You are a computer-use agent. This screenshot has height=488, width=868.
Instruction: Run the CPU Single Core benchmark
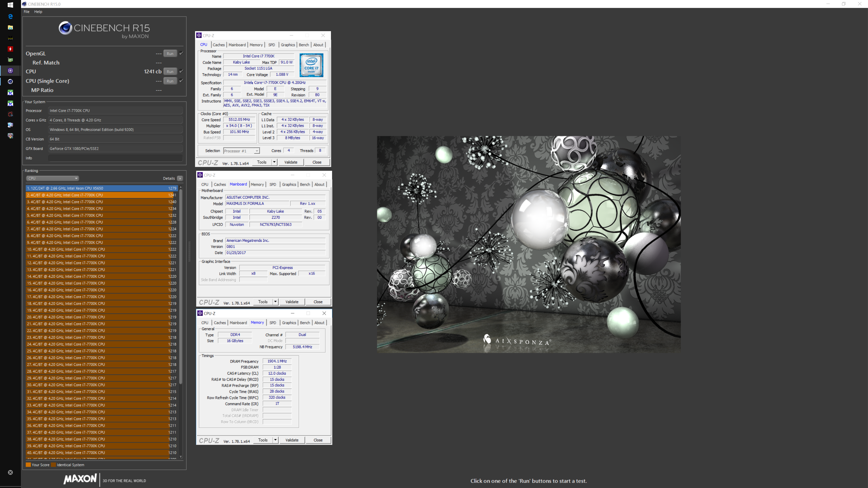[x=170, y=81]
